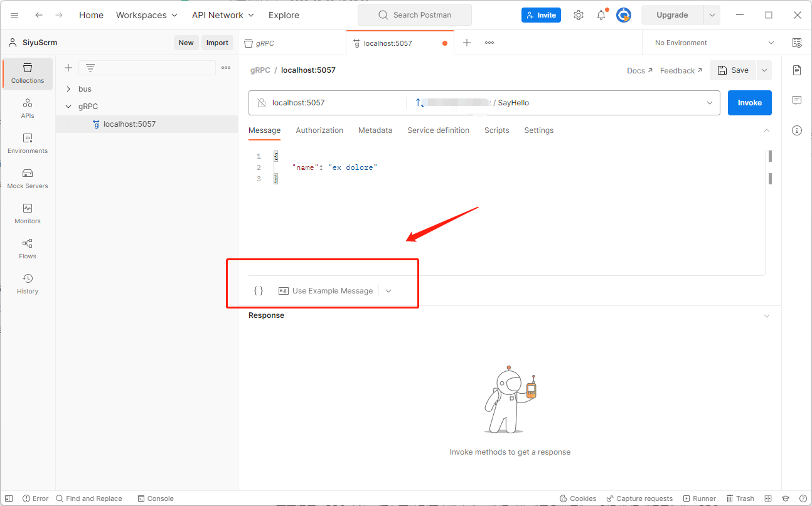Add a new request tab

(467, 43)
